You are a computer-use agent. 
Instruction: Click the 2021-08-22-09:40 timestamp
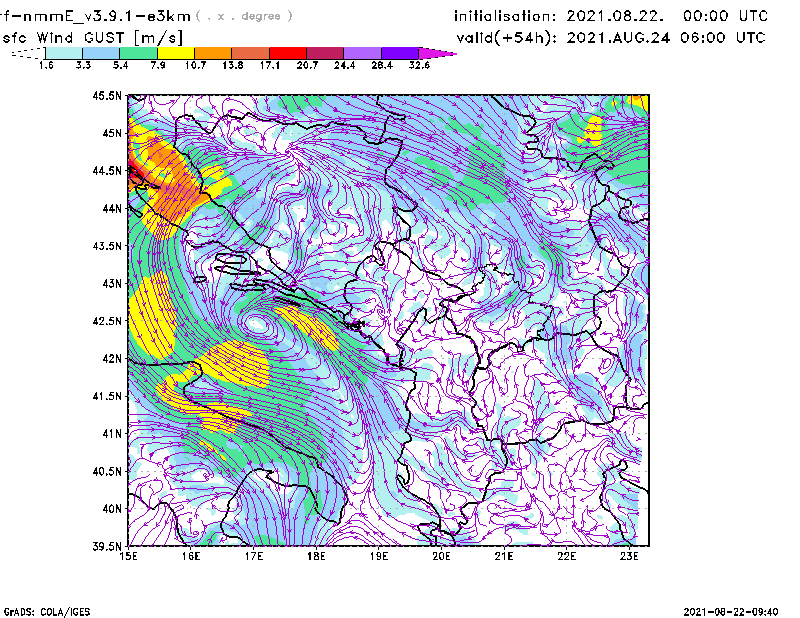point(738,610)
